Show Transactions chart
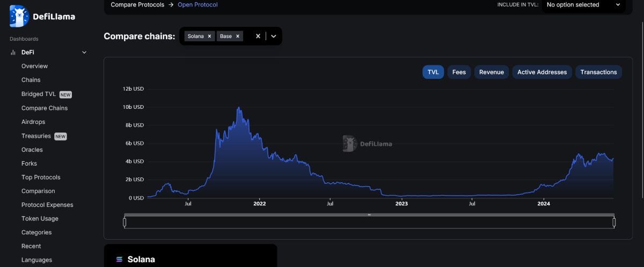644x267 pixels. (598, 72)
